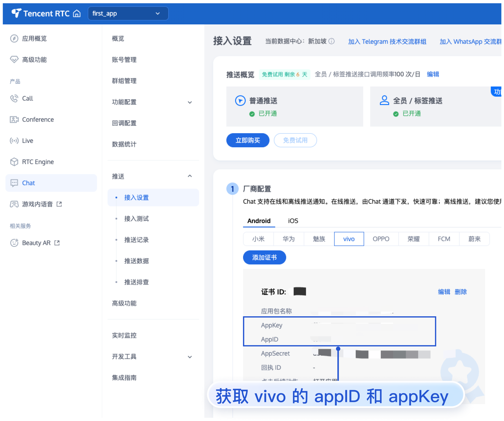Viewport: 504px width, 421px height.
Task: Click 删除 for the certificate
Action: 461,292
